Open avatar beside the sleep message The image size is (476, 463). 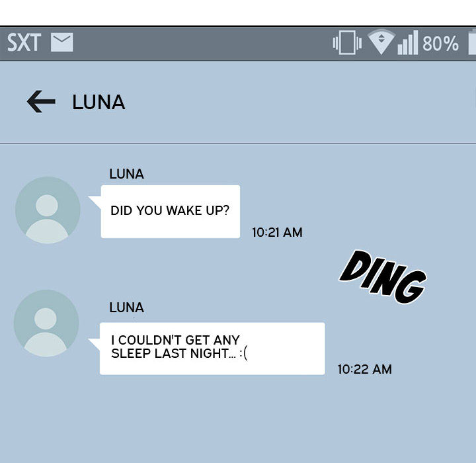pos(46,323)
